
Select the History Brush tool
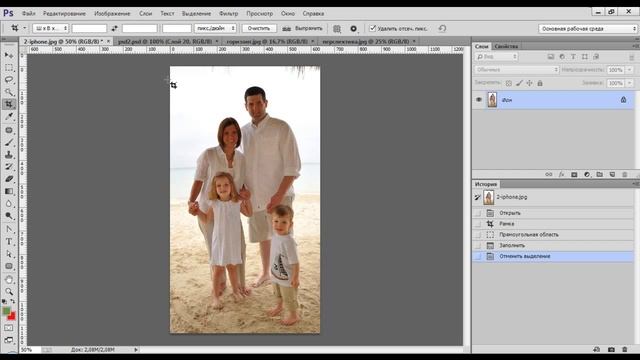tap(9, 167)
